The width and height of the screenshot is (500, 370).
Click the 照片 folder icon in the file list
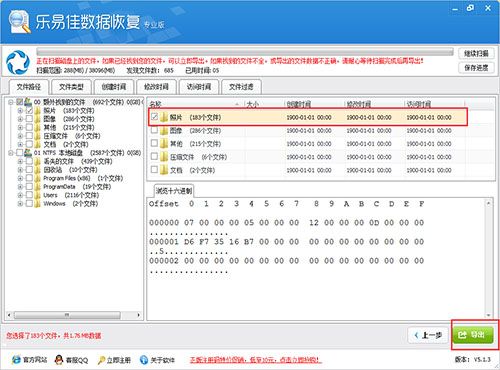point(164,117)
